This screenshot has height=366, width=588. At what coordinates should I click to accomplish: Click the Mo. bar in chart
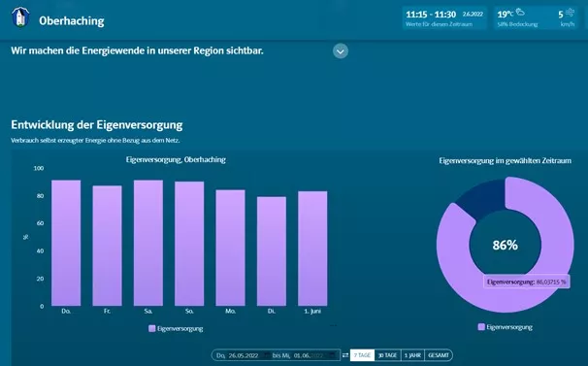pyautogui.click(x=231, y=248)
